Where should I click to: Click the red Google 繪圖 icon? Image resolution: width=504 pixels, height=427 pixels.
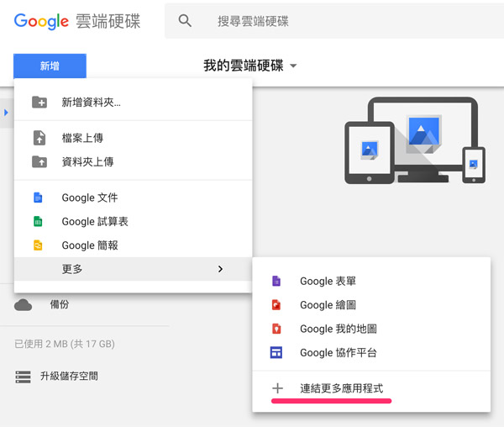click(276, 305)
